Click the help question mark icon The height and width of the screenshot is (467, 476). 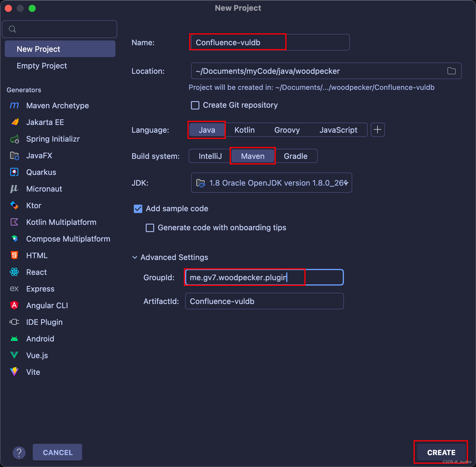(x=19, y=452)
